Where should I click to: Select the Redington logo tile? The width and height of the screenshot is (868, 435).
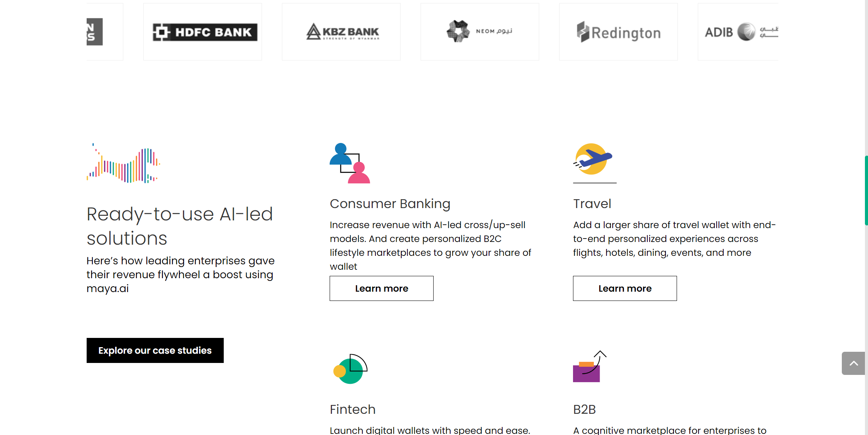(618, 32)
